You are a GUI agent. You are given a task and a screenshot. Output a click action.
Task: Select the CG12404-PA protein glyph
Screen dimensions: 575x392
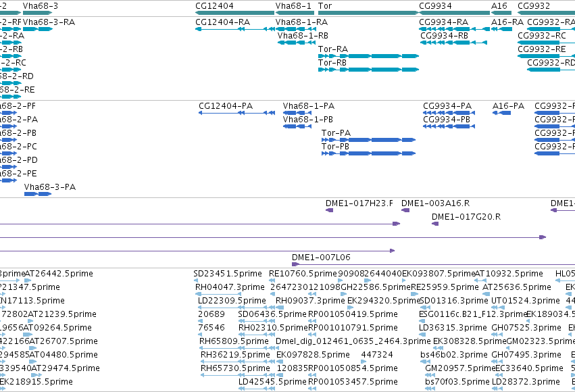click(x=237, y=113)
